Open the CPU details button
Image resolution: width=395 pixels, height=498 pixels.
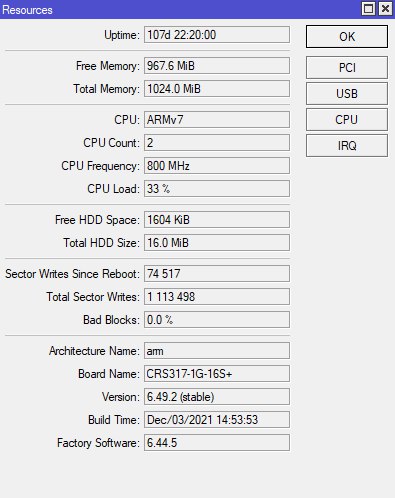click(347, 120)
